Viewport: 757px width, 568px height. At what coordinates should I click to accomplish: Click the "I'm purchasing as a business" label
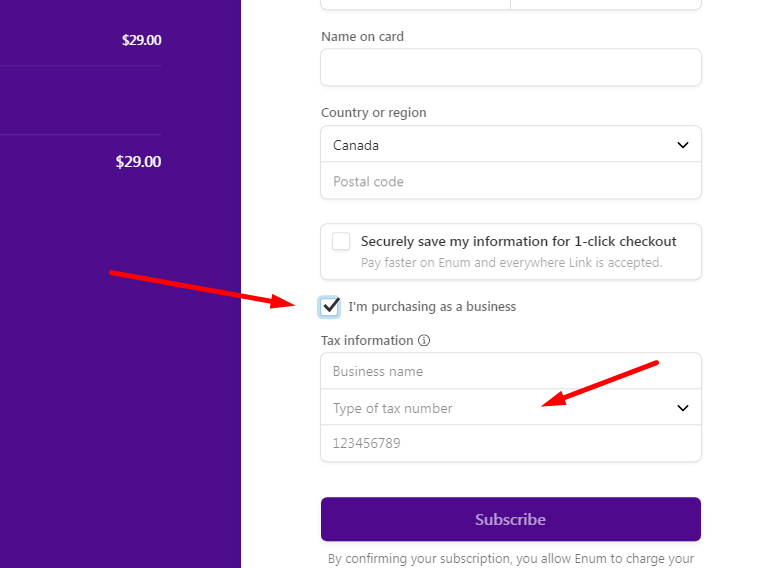pyautogui.click(x=432, y=306)
